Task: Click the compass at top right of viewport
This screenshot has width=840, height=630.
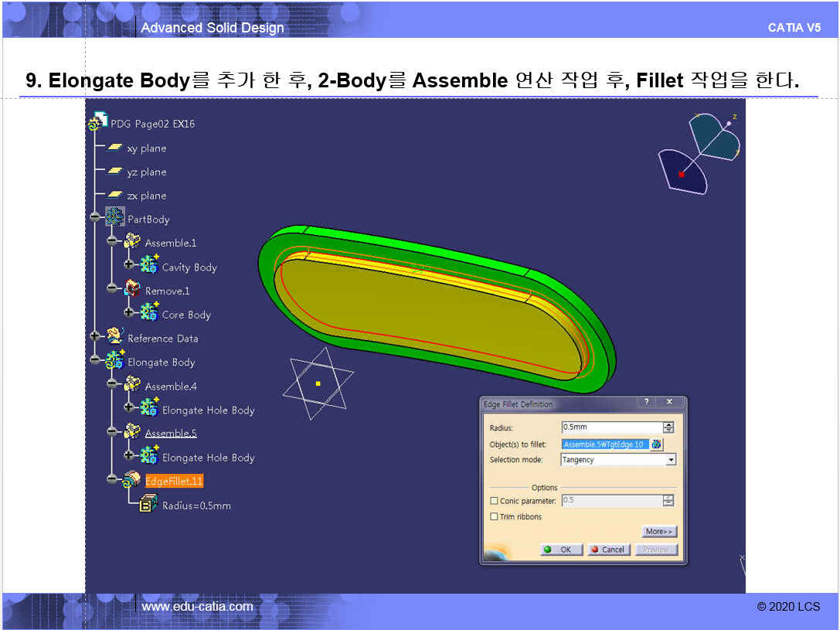Action: coord(699,151)
